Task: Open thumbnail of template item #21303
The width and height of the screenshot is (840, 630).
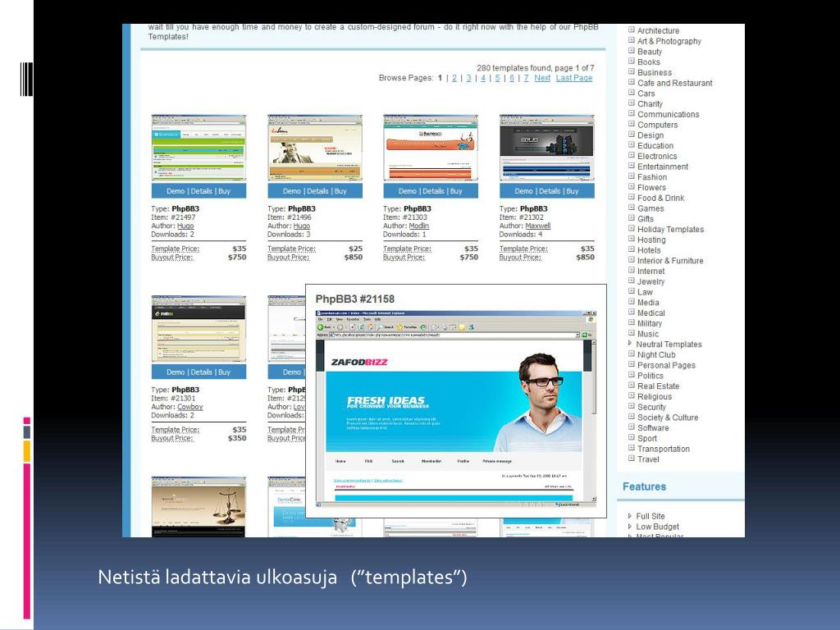Action: click(x=431, y=148)
